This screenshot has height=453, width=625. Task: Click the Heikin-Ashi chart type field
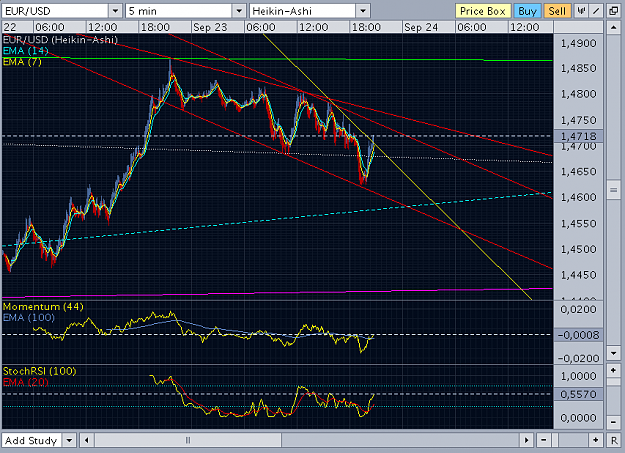(303, 11)
